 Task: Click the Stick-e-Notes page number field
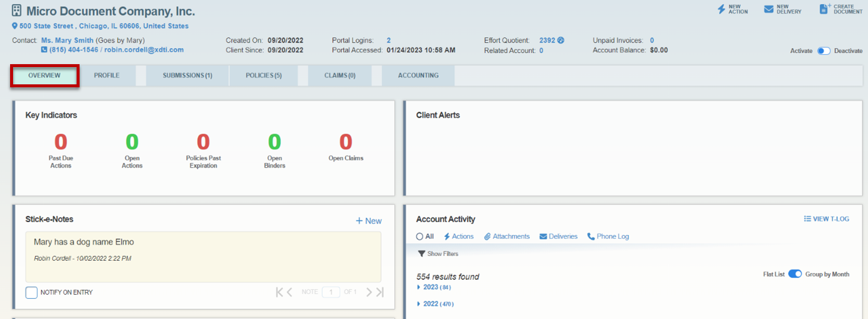tap(331, 292)
